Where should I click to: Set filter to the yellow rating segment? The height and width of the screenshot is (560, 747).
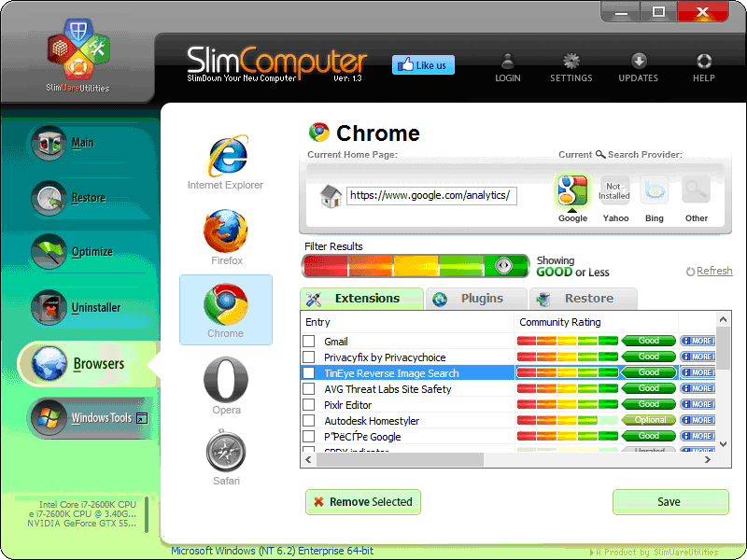click(416, 266)
